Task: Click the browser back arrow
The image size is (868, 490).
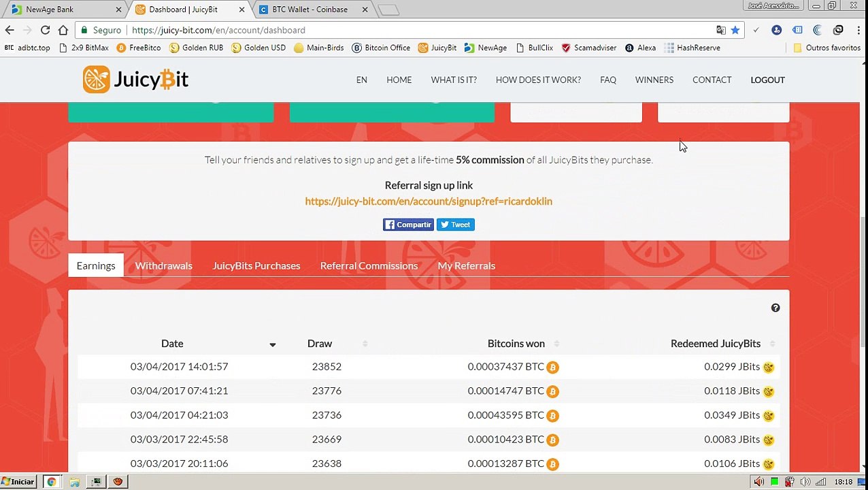Action: pos(10,30)
